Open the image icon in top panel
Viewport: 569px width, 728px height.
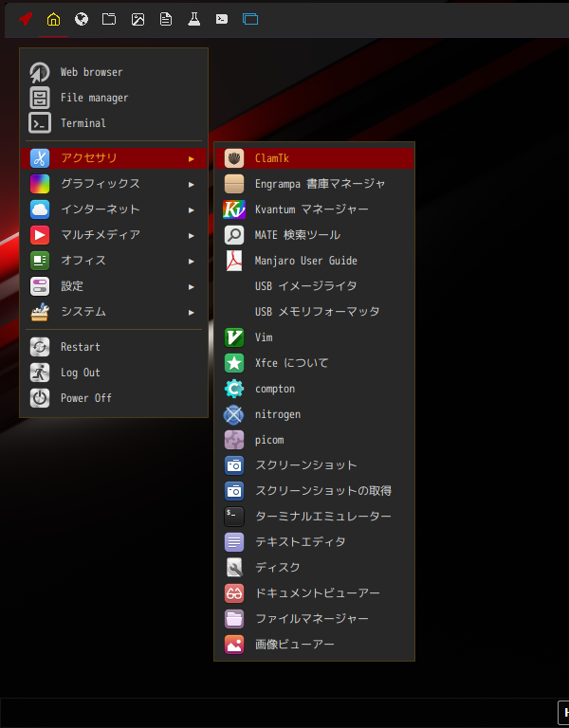click(138, 19)
